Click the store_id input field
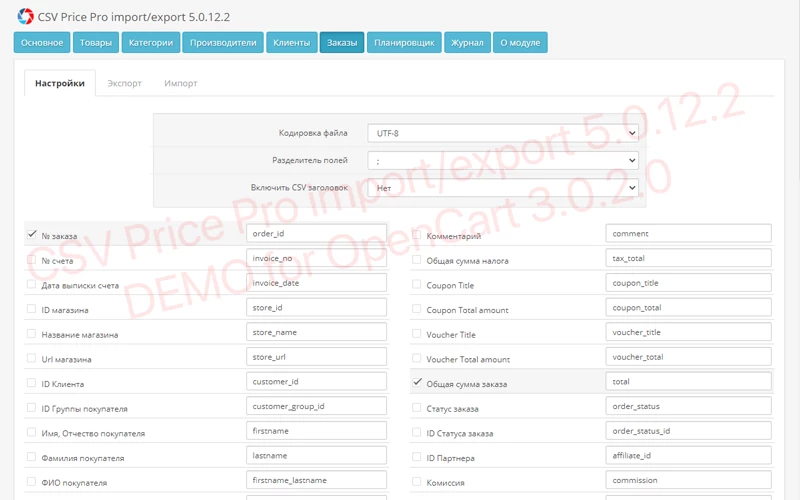 tap(316, 308)
